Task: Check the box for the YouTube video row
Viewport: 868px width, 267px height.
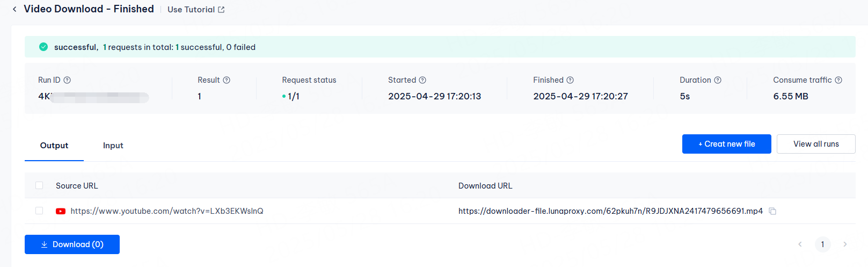Action: (x=39, y=211)
